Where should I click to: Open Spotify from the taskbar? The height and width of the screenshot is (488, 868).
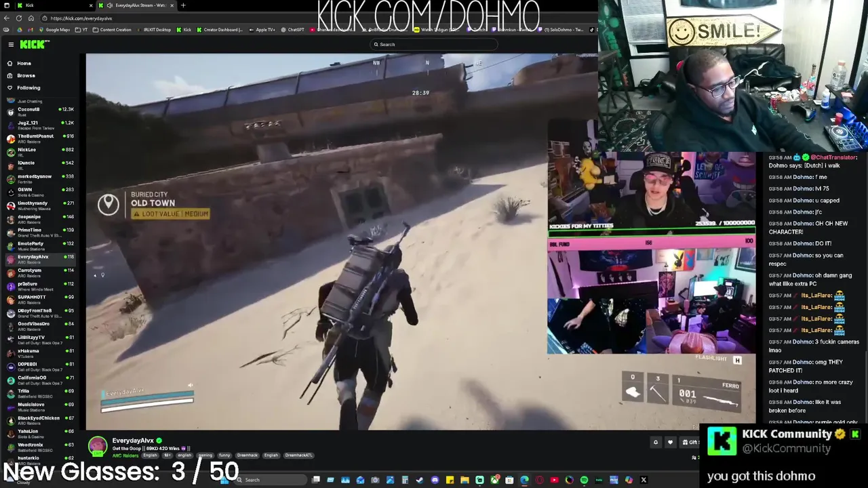click(584, 480)
